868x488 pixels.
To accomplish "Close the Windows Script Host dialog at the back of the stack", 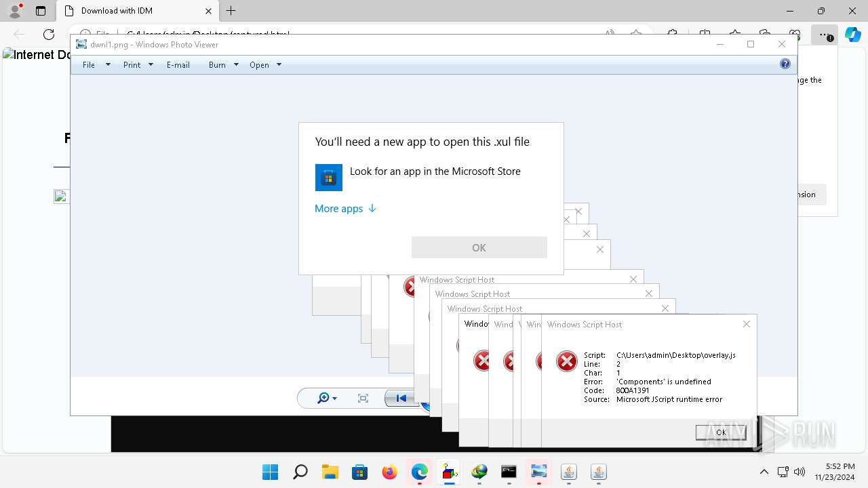I will 578,211.
